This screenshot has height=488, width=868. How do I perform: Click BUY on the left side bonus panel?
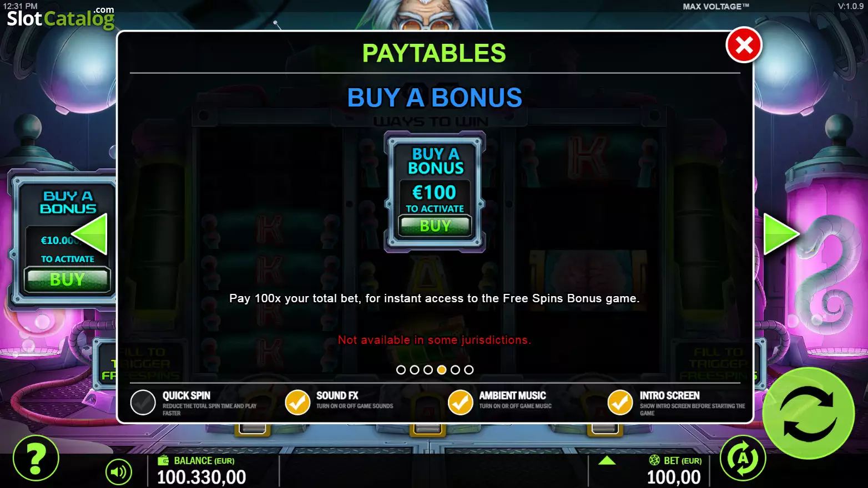point(67,279)
